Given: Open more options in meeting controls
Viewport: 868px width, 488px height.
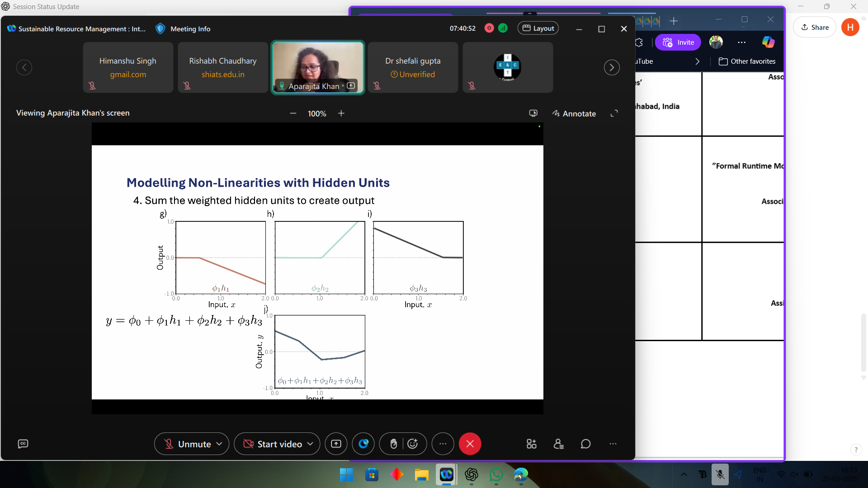Looking at the screenshot, I should [x=443, y=444].
